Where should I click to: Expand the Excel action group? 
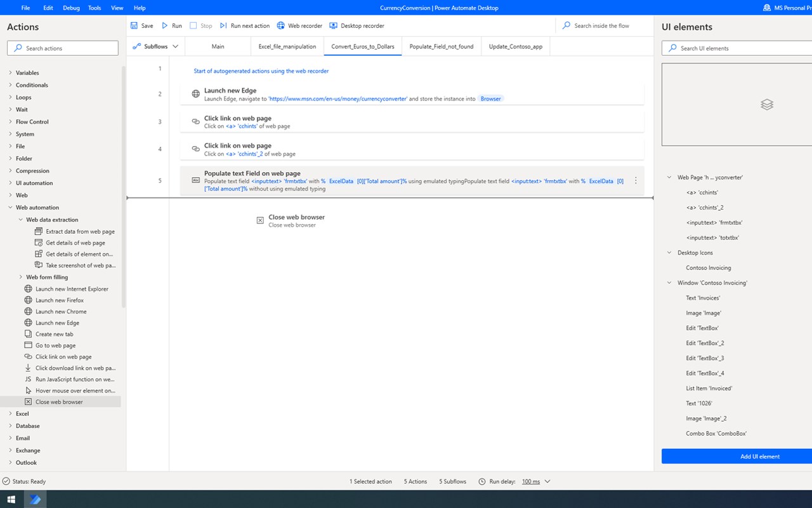point(10,414)
